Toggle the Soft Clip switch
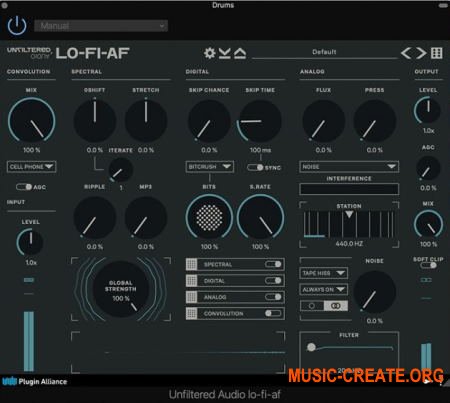This screenshot has height=403, width=450. tap(428, 265)
